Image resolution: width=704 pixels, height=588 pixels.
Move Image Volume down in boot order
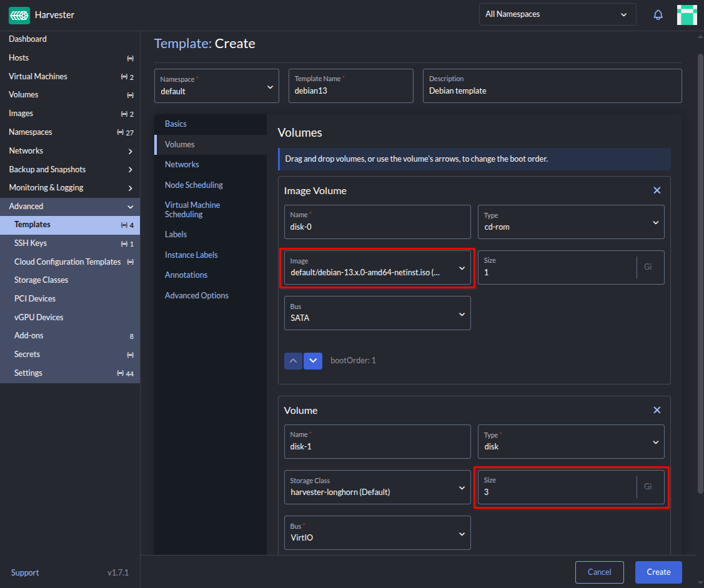[314, 361]
